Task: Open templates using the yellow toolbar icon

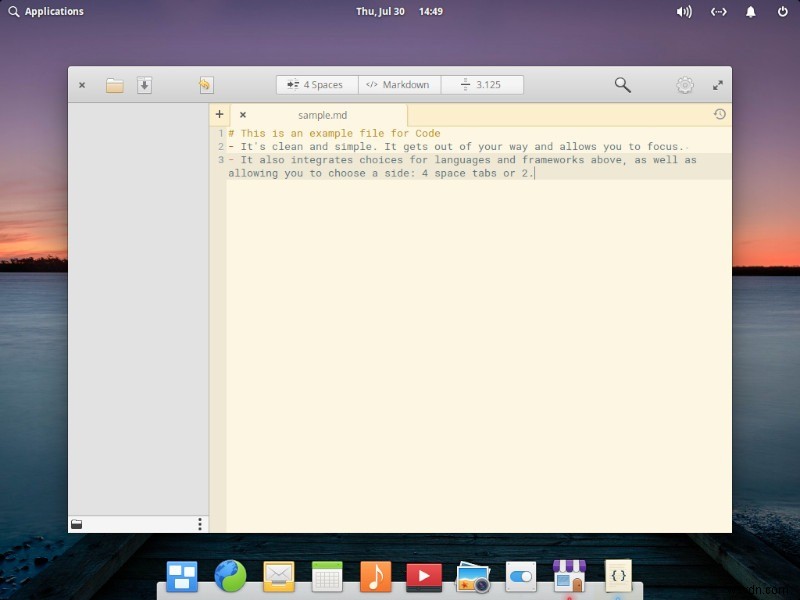Action: [x=205, y=85]
